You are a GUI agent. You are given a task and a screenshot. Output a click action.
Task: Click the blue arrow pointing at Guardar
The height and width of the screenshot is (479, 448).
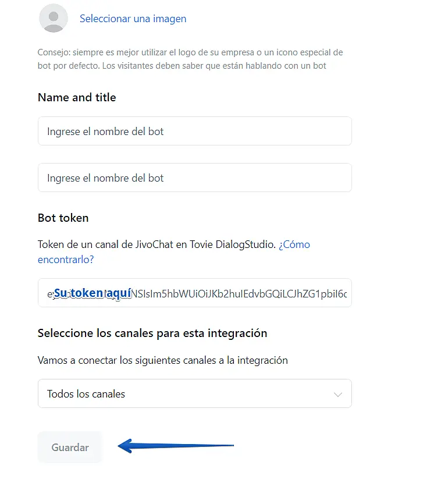[176, 446]
